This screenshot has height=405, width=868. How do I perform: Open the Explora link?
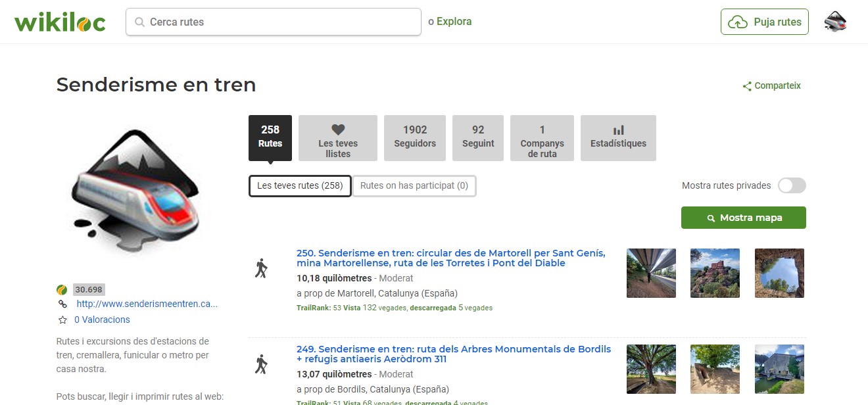coord(454,22)
